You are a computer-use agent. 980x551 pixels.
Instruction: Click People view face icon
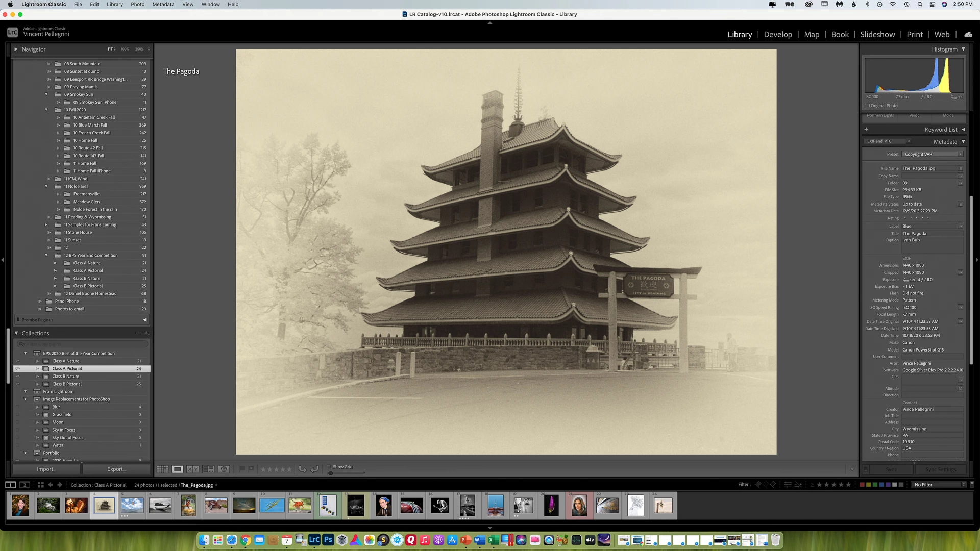click(224, 469)
